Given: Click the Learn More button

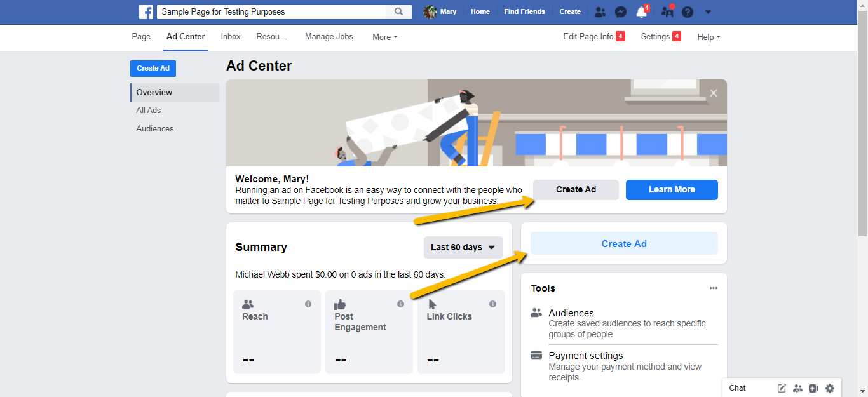Looking at the screenshot, I should click(x=672, y=190).
